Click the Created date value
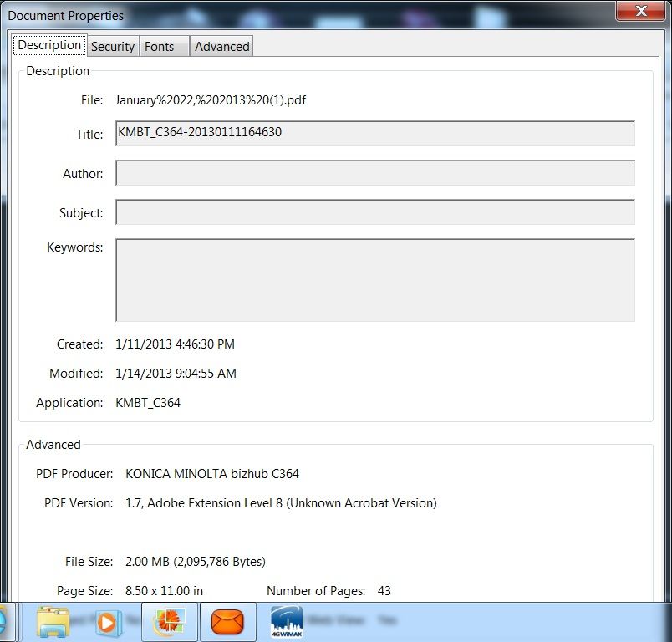The width and height of the screenshot is (672, 642). (x=175, y=344)
